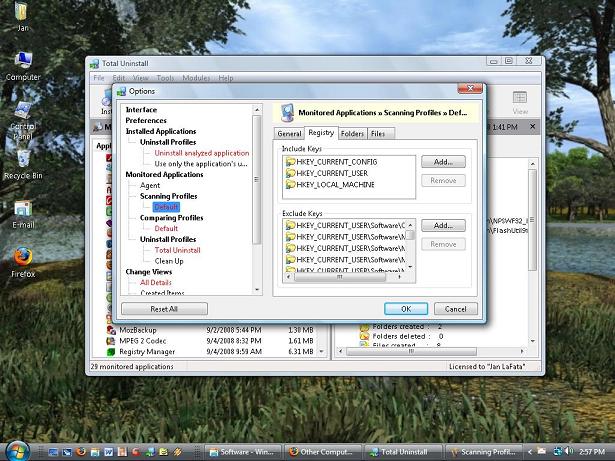Click the Other Comput... Firefox taskbar button
The height and width of the screenshot is (461, 615).
tap(322, 452)
